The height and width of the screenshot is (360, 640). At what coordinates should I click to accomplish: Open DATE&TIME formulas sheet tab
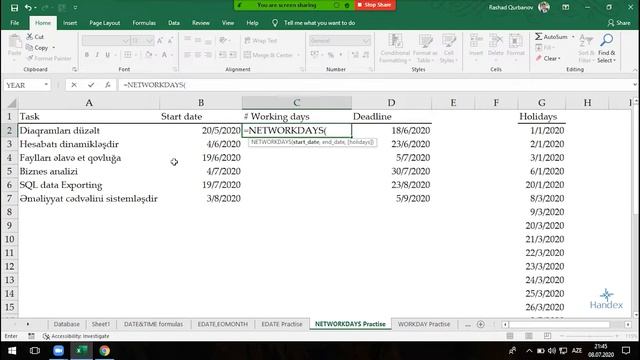click(x=153, y=324)
